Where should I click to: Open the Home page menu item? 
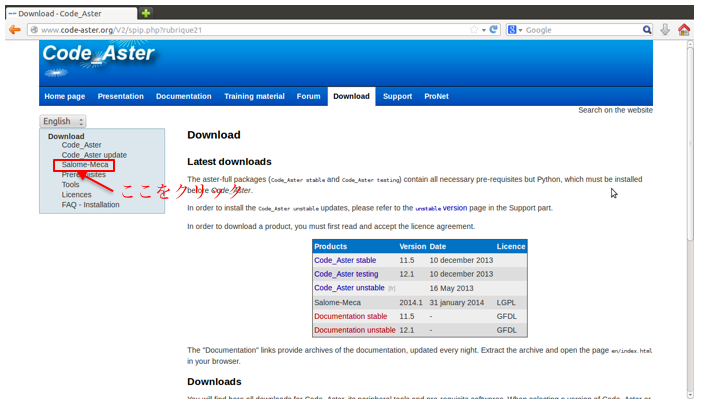65,96
